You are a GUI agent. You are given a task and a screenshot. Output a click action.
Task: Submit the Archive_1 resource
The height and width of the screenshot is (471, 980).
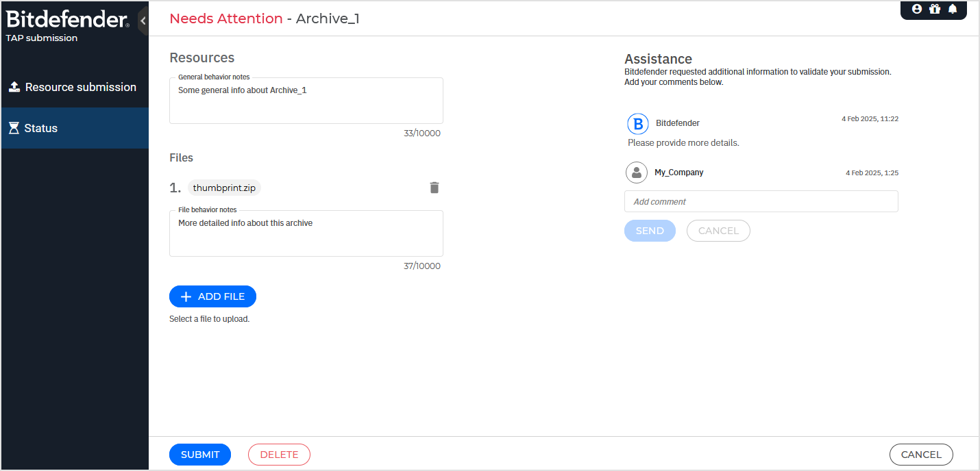199,454
